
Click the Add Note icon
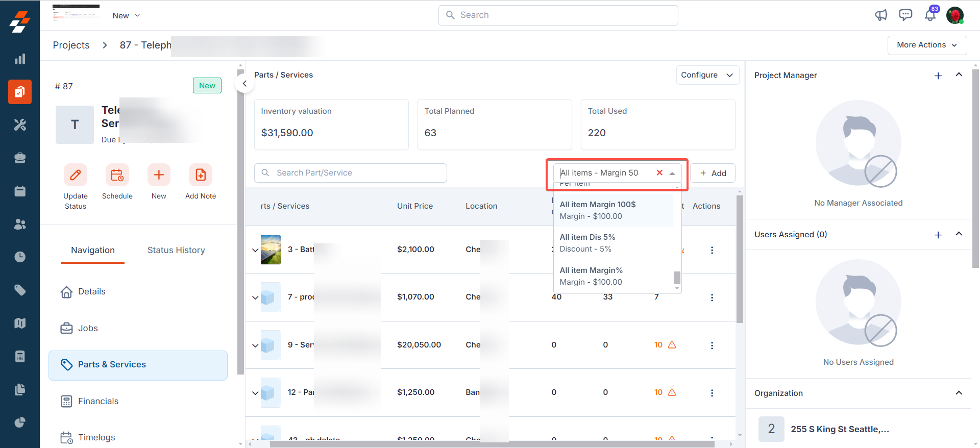(x=201, y=175)
